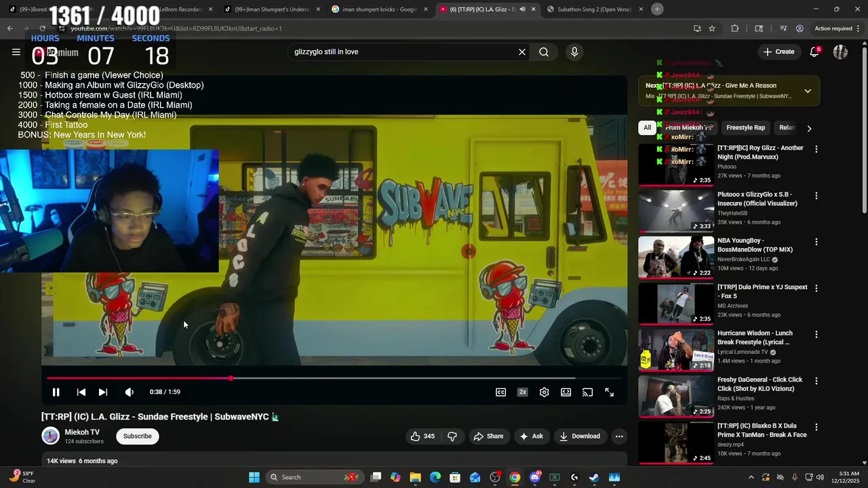Screen dimensions: 868x488
Task: Click the Ask button below the video
Action: [x=531, y=436]
